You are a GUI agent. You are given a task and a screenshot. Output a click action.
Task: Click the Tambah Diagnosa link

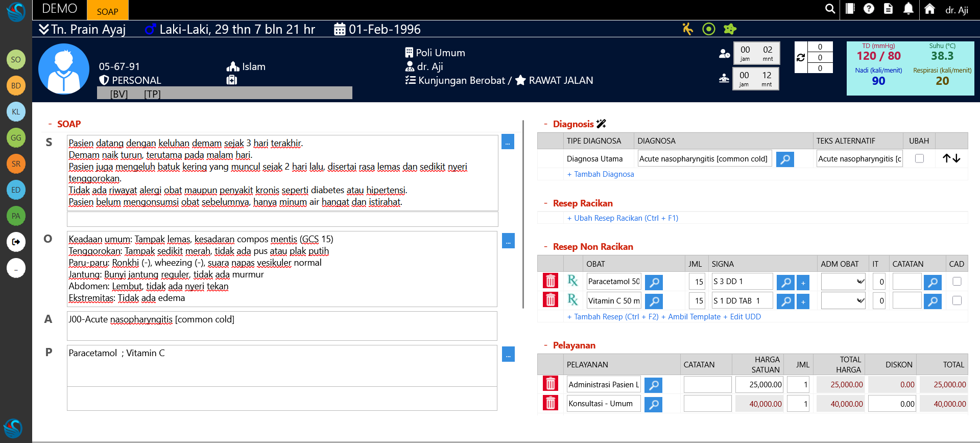point(601,174)
